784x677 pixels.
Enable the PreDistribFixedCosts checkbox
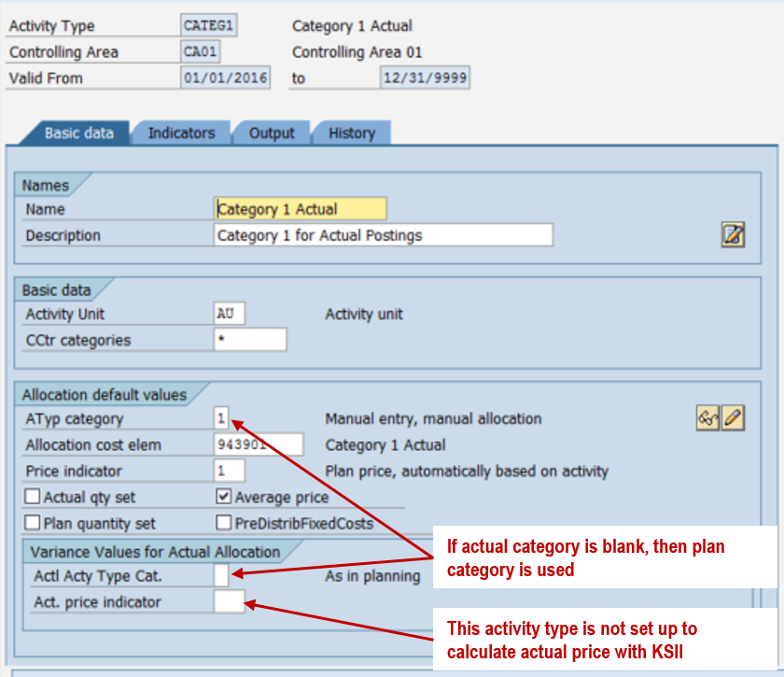pos(224,523)
